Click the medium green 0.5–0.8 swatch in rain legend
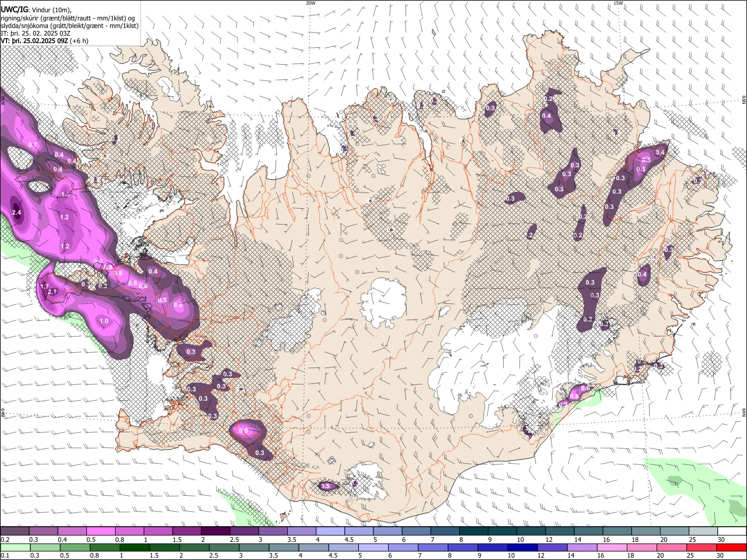The image size is (747, 560). click(75, 548)
